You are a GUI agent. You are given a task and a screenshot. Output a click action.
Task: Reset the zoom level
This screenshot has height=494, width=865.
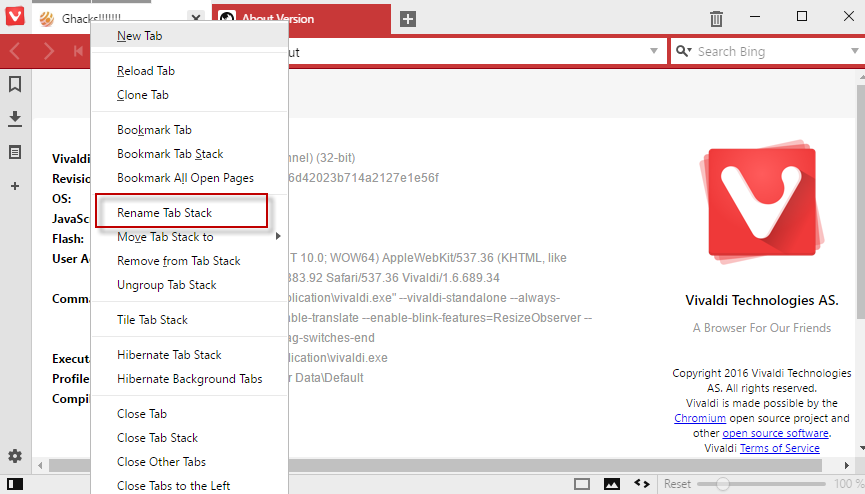677,484
